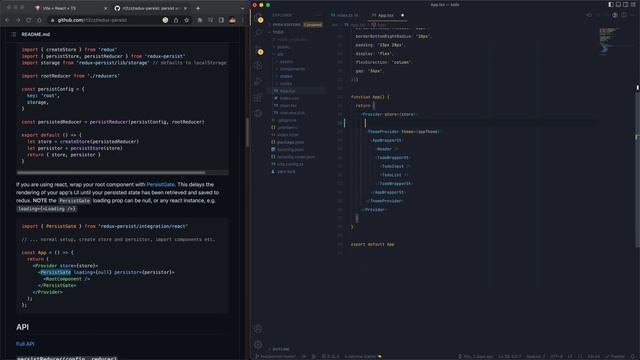Image resolution: width=640 pixels, height=360 pixels.
Task: Click browser Home icon
Action: (39, 20)
